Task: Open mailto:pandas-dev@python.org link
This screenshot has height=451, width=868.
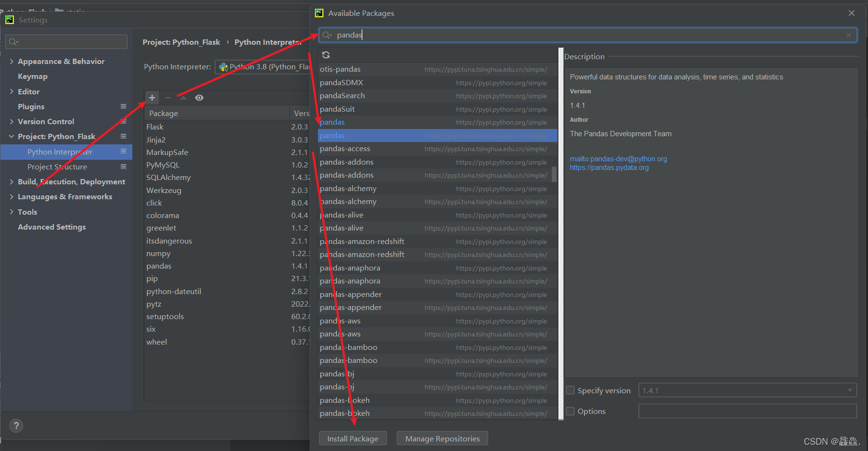Action: click(619, 159)
